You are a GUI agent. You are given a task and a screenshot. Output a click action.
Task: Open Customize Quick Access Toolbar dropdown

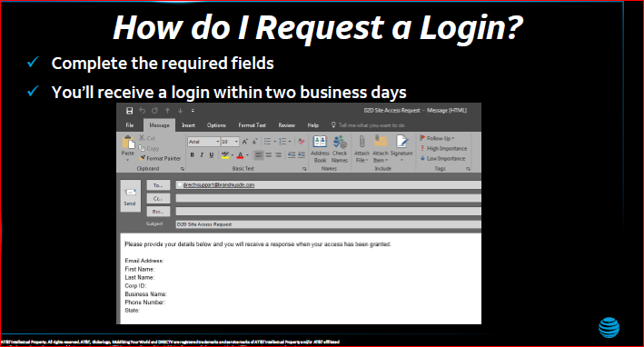(193, 111)
